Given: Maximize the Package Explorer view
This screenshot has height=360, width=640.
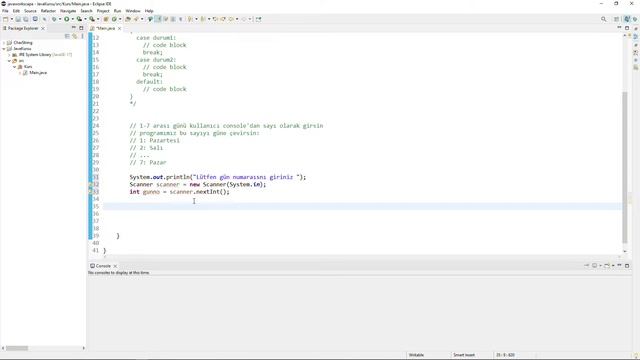Looking at the screenshot, I should 81,28.
